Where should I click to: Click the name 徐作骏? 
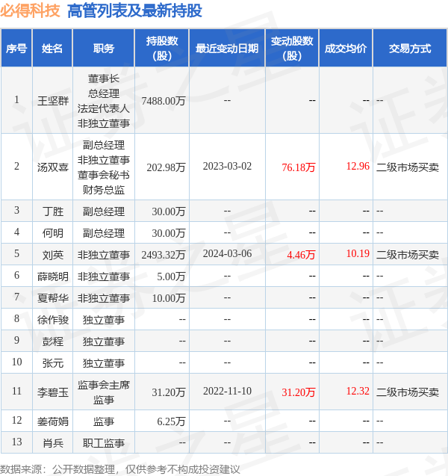point(53,320)
